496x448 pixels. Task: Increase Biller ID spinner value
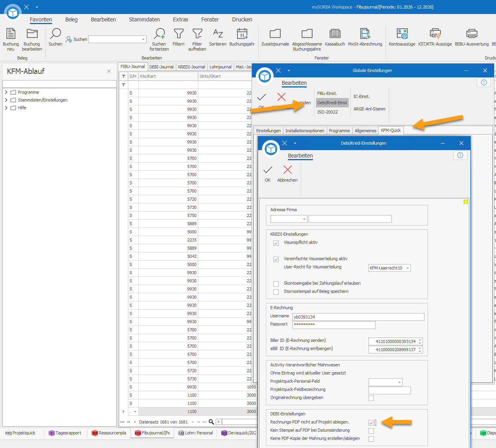point(420,339)
